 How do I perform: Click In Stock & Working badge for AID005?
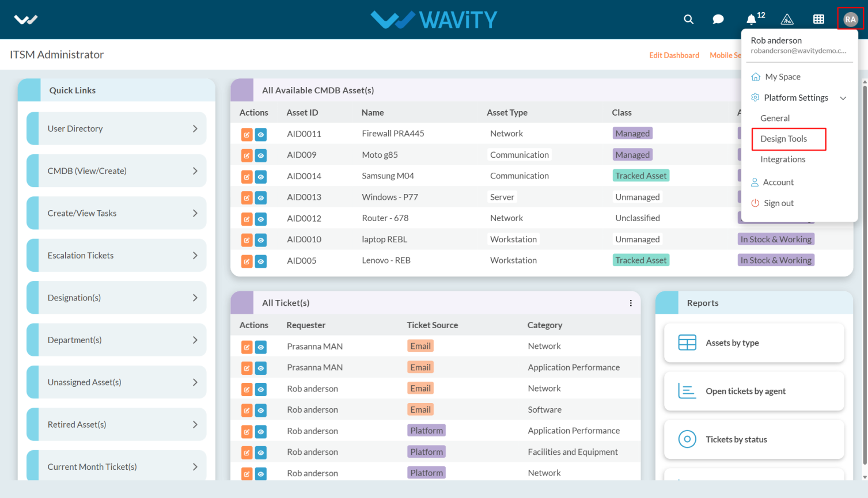pos(776,260)
